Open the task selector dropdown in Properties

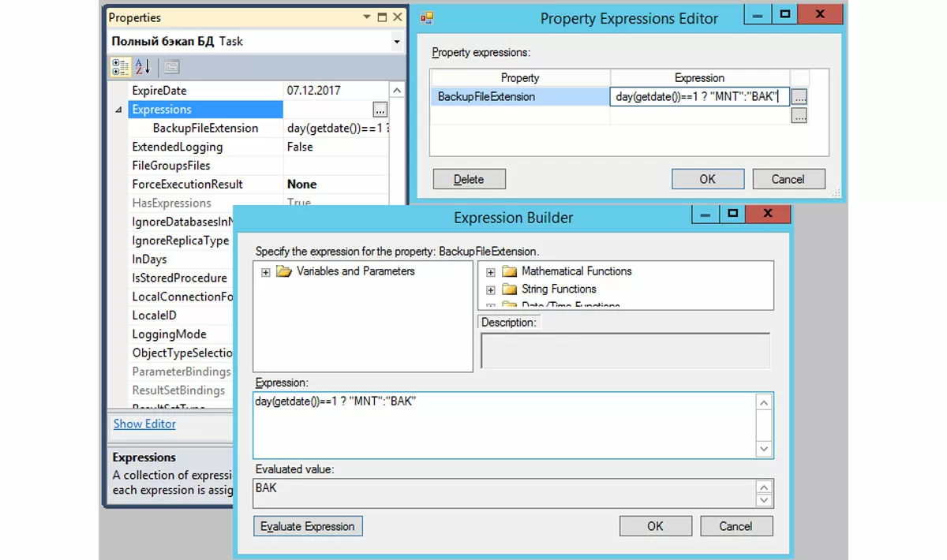[396, 41]
